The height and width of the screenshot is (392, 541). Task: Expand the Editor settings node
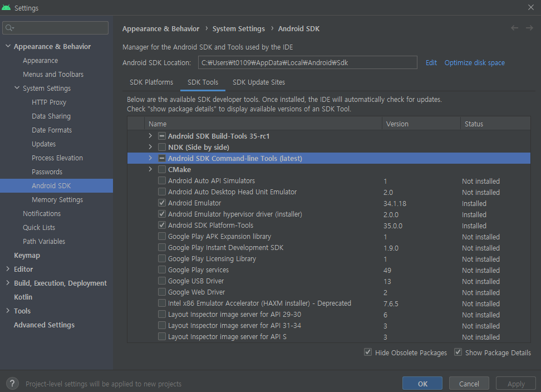[8, 269]
